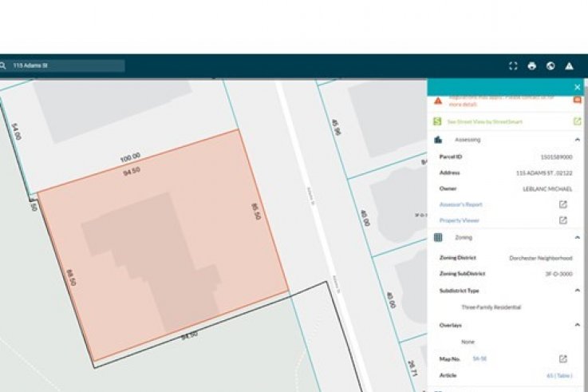This screenshot has width=588, height=392.
Task: Open the globe basemap icon
Action: (x=551, y=66)
